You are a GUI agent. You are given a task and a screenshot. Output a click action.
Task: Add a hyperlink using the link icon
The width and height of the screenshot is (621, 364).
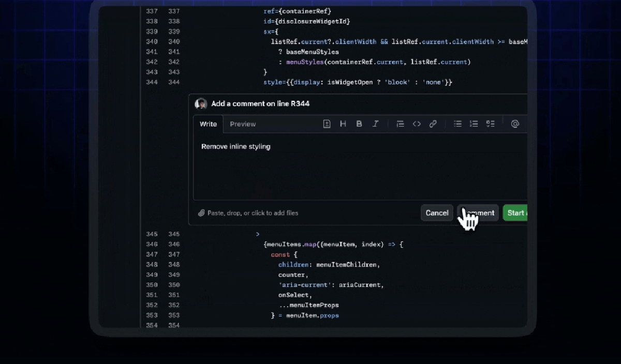433,124
